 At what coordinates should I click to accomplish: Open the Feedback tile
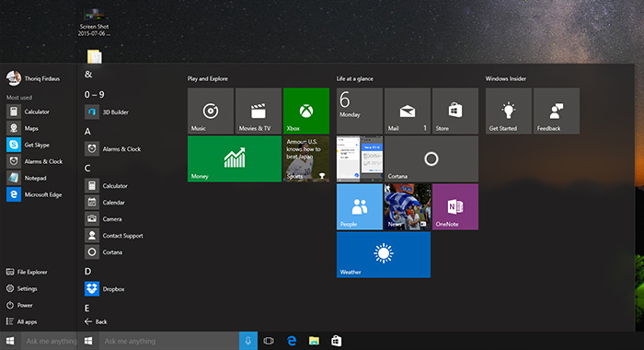[557, 111]
